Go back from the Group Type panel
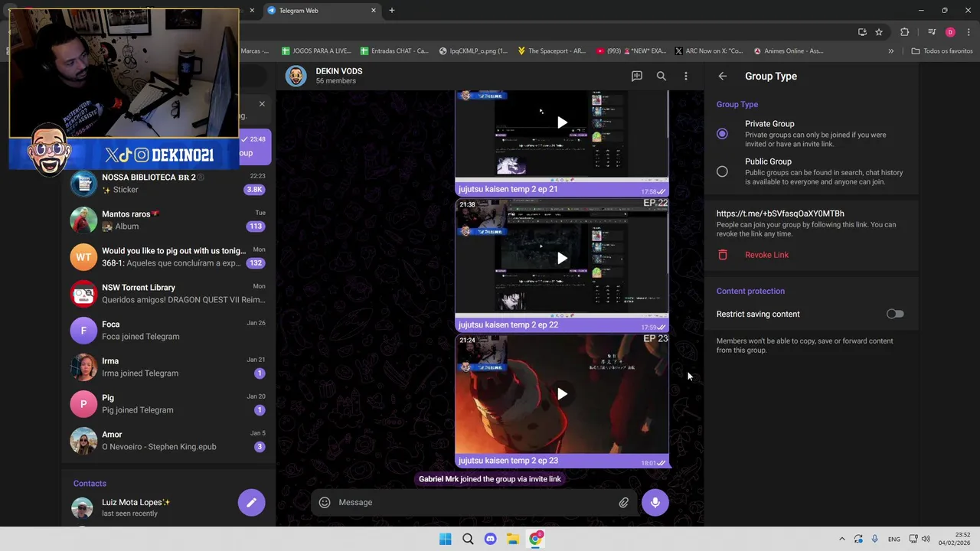980x551 pixels. 722,76
